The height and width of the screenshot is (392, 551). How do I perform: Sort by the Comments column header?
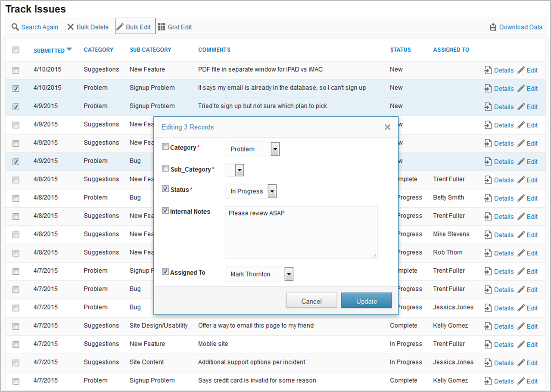[x=214, y=50]
